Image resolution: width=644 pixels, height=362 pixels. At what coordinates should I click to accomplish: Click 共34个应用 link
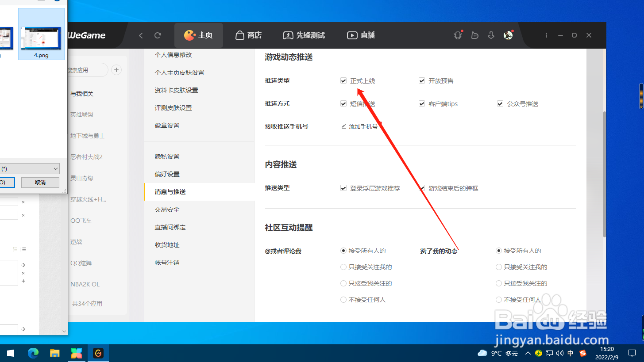coord(87,304)
